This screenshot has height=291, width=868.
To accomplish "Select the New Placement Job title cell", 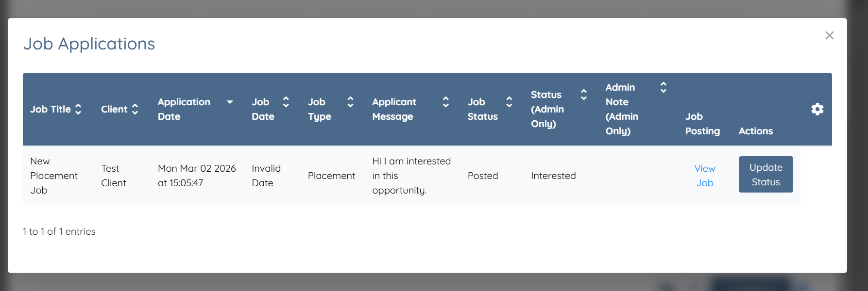I will 53,176.
